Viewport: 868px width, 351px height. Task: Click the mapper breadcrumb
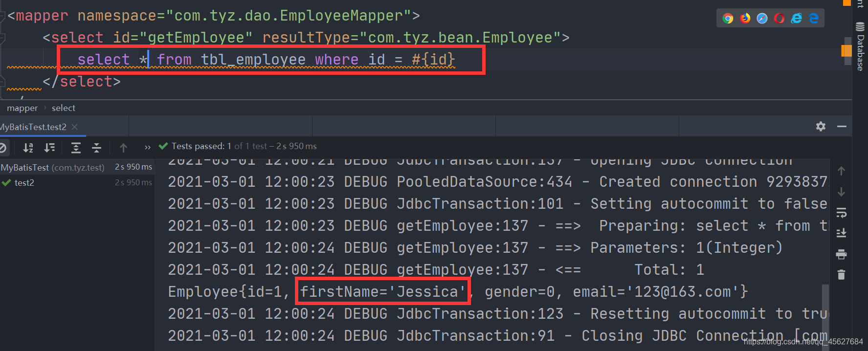tap(22, 108)
